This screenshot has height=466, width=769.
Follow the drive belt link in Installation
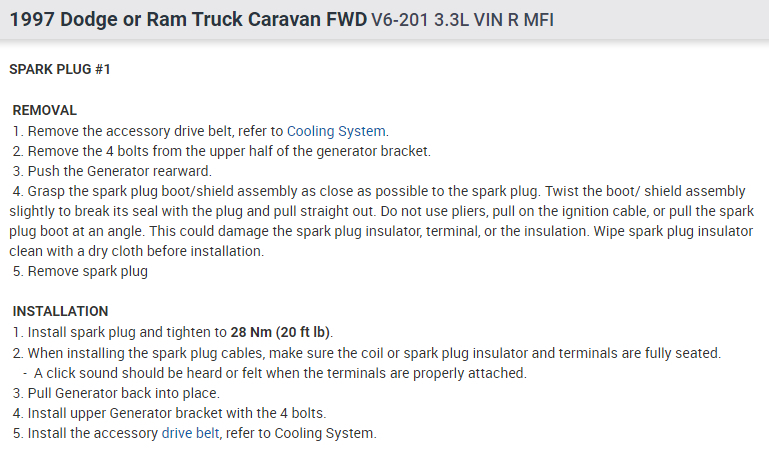(x=192, y=434)
